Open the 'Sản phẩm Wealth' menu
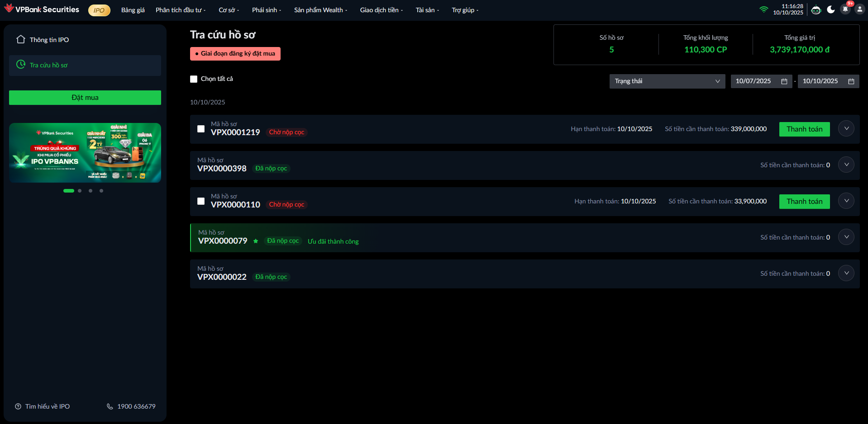Viewport: 868px width, 424px height. click(320, 10)
